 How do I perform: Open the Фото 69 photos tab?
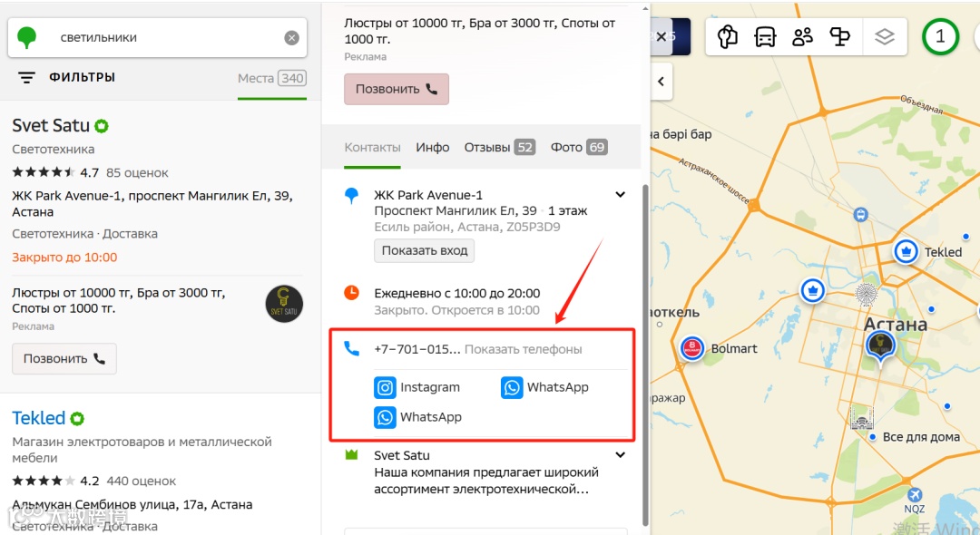(579, 147)
